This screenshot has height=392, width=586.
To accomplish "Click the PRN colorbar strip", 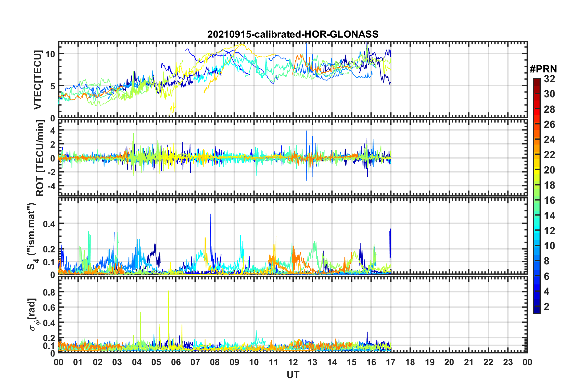I will point(537,196).
